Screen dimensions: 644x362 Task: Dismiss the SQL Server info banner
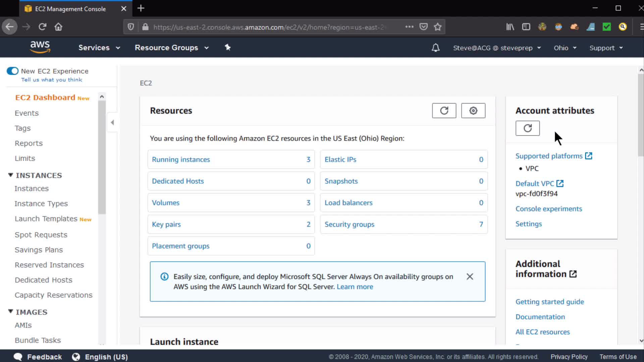coord(470,277)
